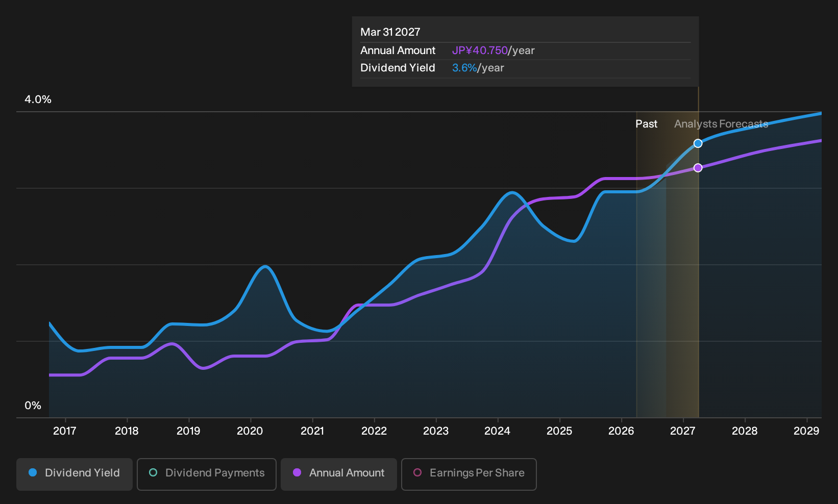Click the 3.6% dividend yield value
The width and height of the screenshot is (838, 504).
tap(464, 68)
